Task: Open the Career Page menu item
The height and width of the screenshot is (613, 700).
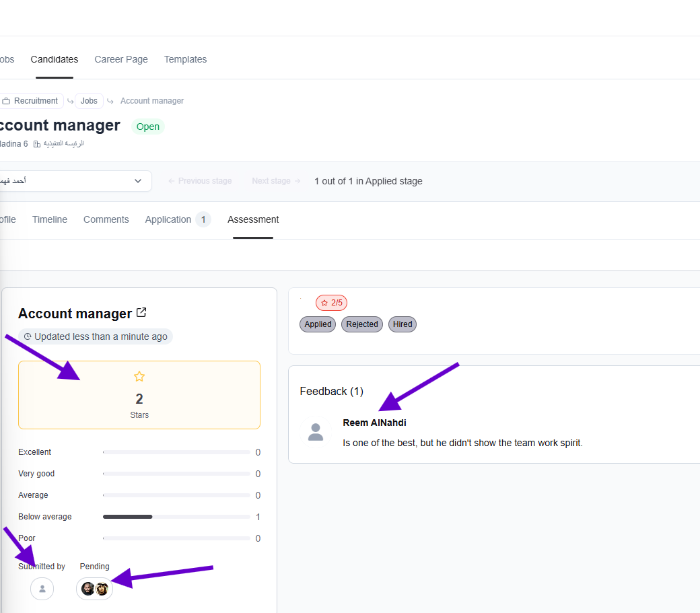Action: coord(121,59)
